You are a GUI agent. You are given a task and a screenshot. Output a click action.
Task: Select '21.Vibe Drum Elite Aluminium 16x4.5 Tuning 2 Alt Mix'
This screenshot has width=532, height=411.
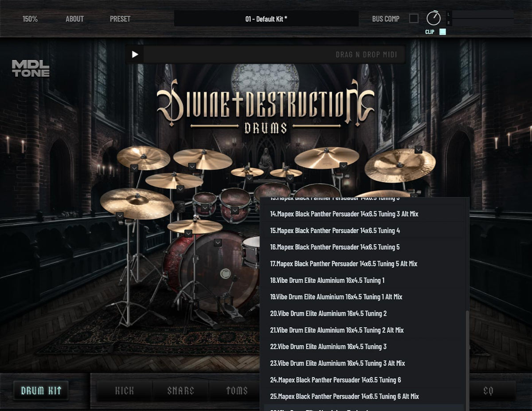(x=364, y=330)
